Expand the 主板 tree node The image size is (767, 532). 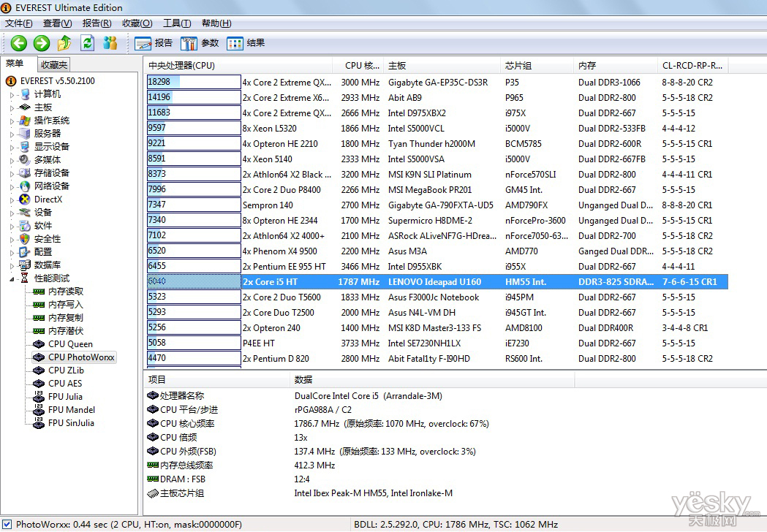pos(12,108)
